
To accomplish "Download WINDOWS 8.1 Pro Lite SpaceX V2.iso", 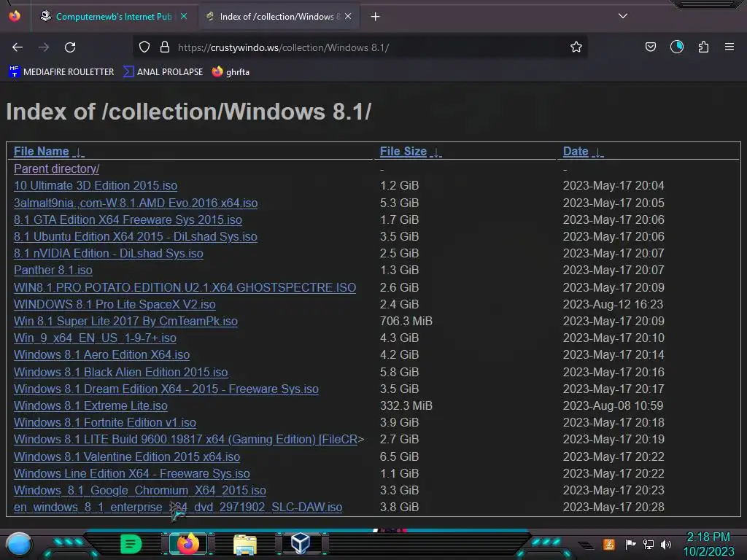I will pyautogui.click(x=115, y=304).
